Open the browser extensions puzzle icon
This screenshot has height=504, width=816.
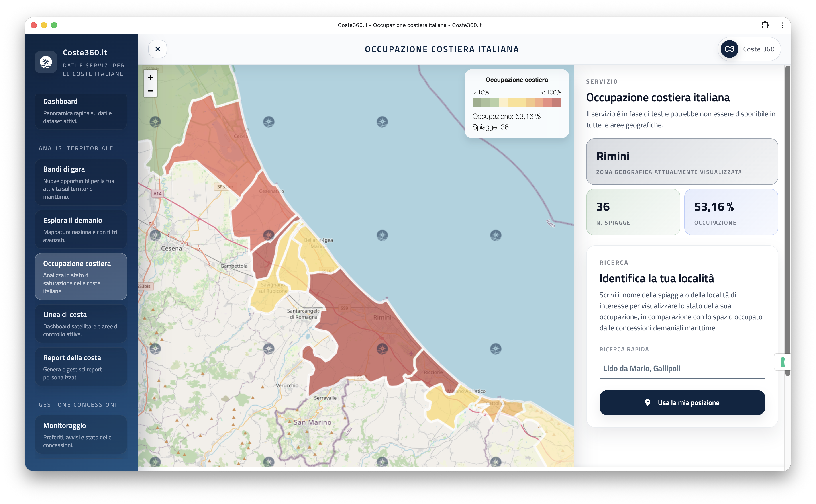click(765, 25)
